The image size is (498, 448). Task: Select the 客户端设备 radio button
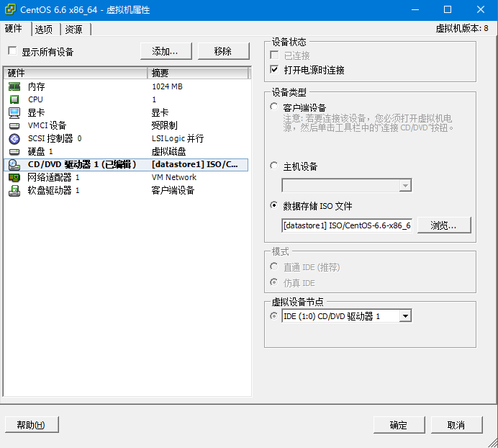point(274,107)
